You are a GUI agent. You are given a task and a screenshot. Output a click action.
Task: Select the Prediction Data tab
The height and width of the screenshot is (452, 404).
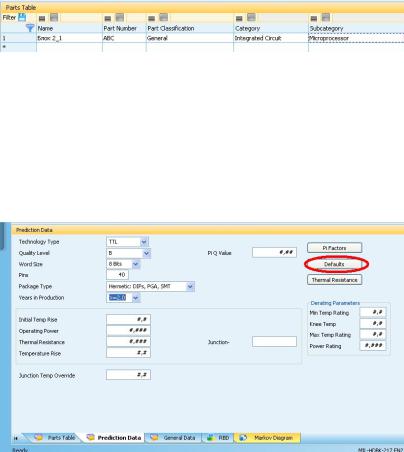(x=114, y=437)
